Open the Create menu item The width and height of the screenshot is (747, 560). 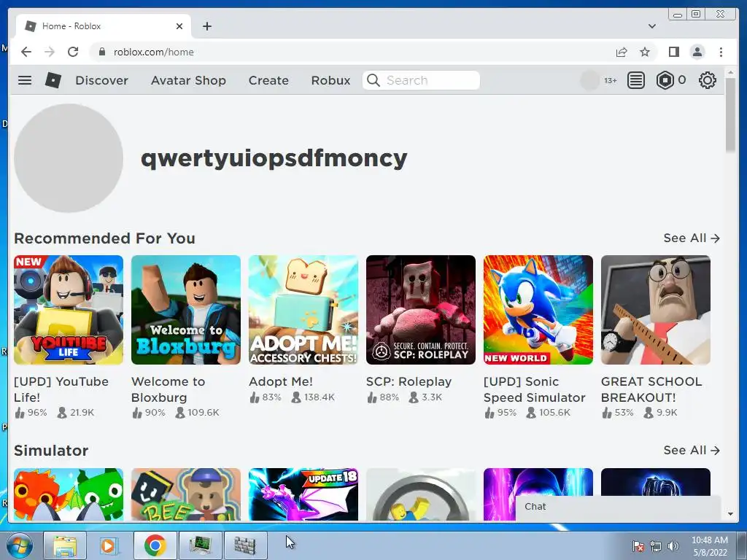[x=268, y=80]
